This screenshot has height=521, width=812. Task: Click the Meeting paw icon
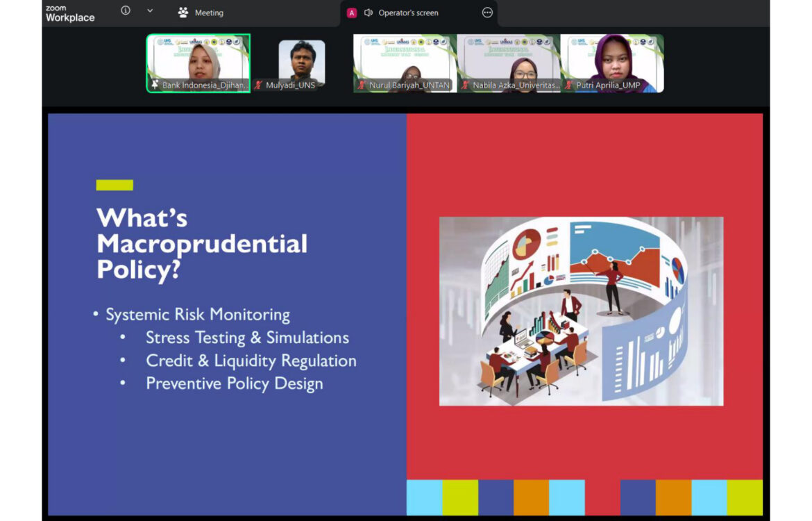(x=183, y=13)
